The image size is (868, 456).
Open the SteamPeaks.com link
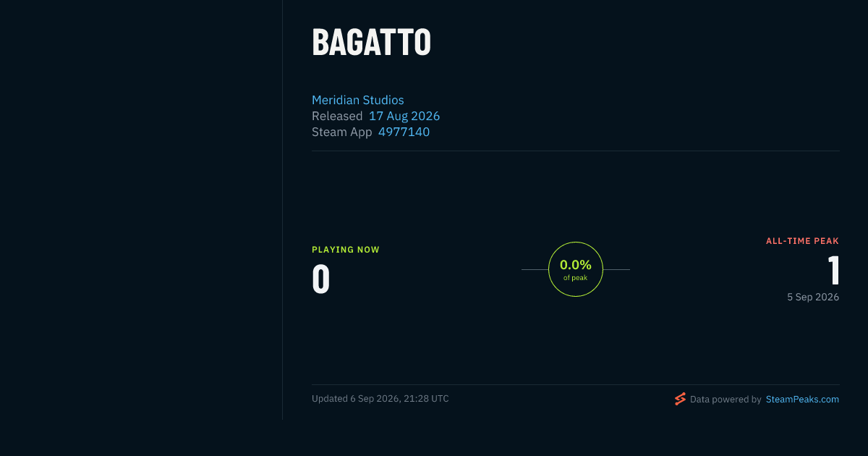coord(802,399)
